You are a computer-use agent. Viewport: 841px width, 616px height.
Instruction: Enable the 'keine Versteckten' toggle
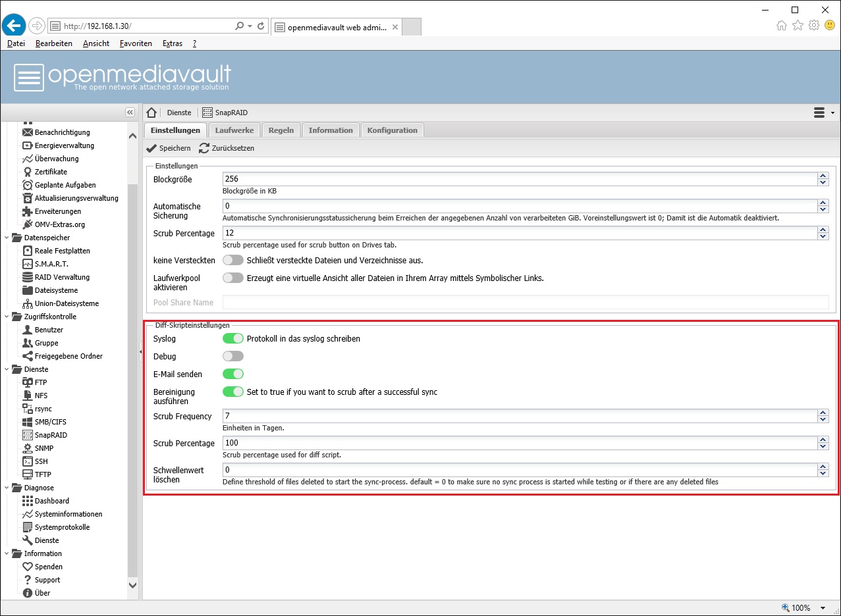tap(233, 260)
